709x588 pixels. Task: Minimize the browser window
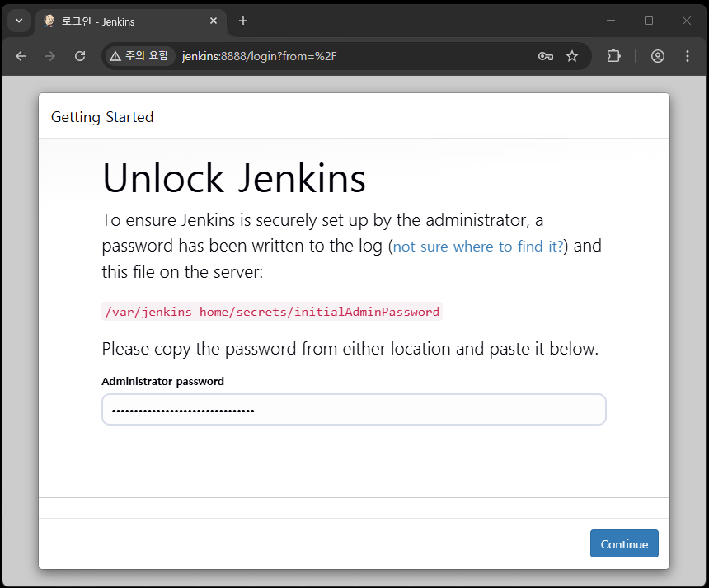coord(611,21)
